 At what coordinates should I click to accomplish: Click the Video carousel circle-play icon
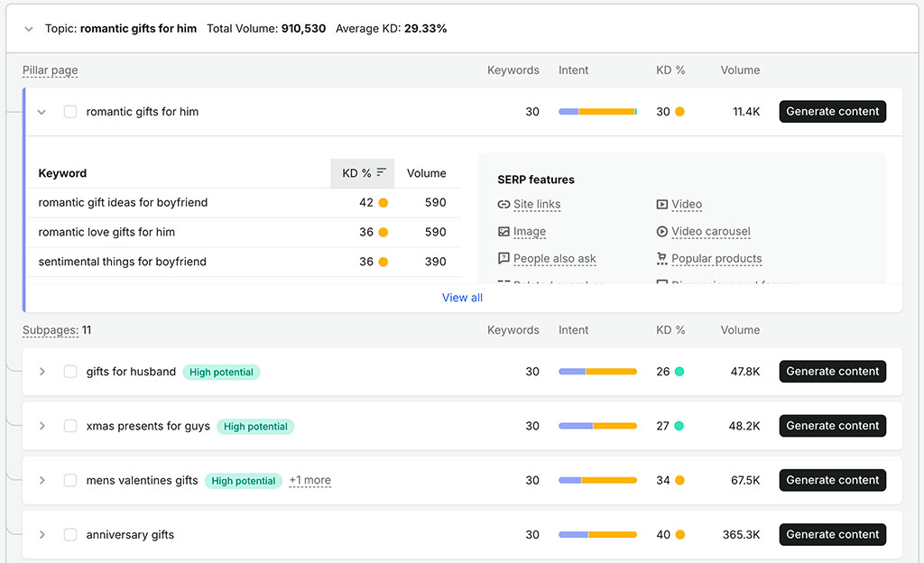coord(661,232)
